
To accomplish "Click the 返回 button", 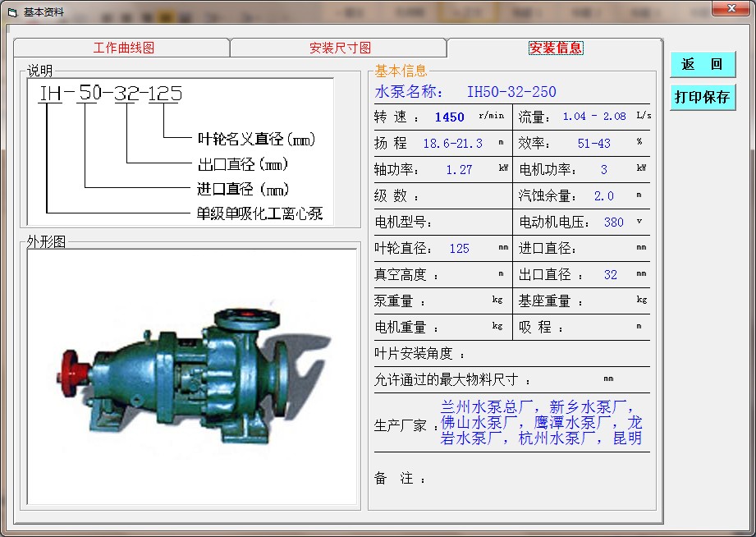I will [703, 64].
